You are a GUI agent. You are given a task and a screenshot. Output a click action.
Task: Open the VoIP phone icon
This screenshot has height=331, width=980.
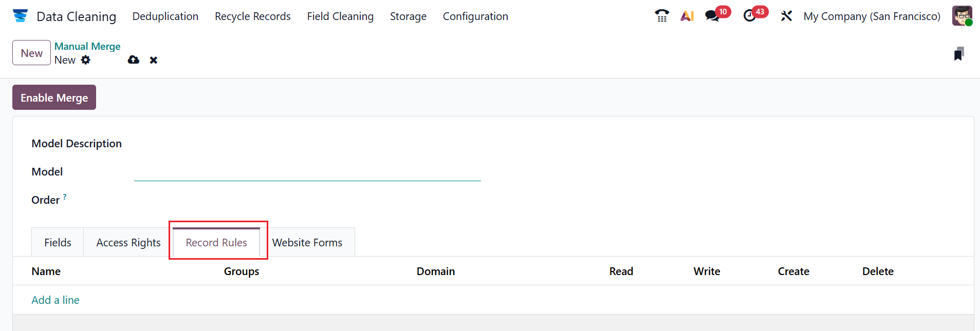click(662, 16)
